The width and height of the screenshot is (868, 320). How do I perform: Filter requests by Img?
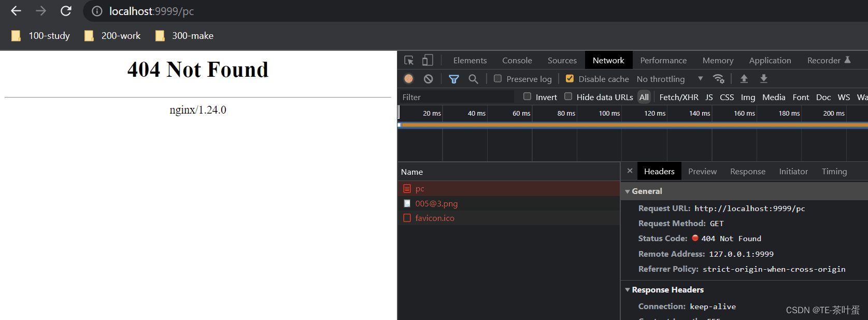click(x=748, y=97)
